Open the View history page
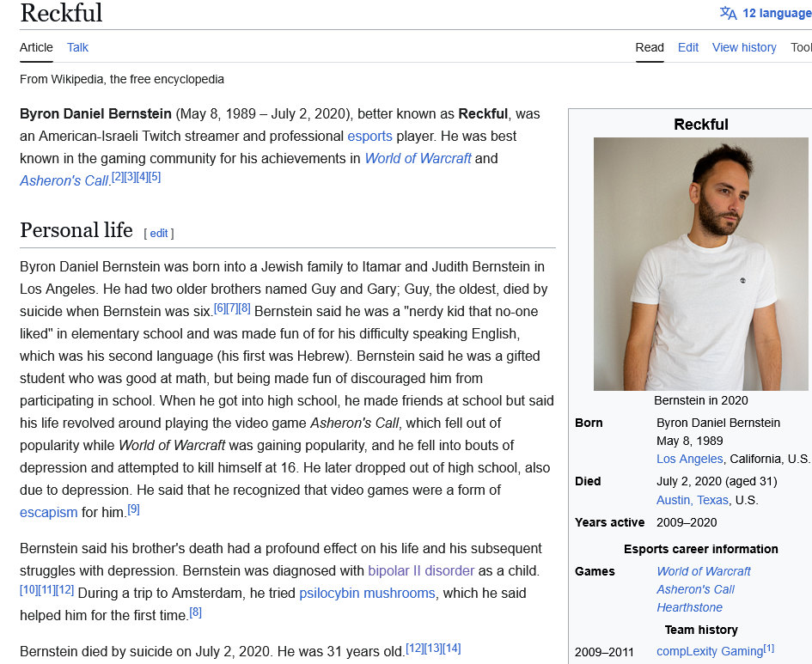The height and width of the screenshot is (664, 812). tap(743, 47)
